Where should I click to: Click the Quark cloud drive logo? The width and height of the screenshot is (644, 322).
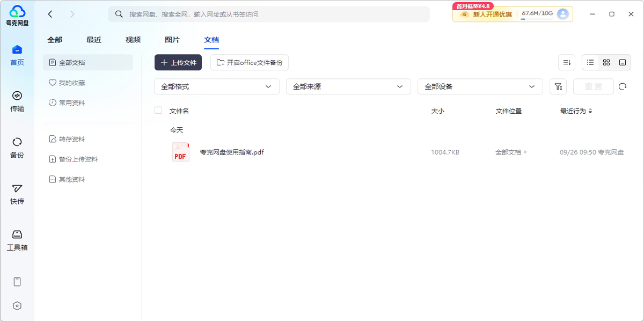17,16
